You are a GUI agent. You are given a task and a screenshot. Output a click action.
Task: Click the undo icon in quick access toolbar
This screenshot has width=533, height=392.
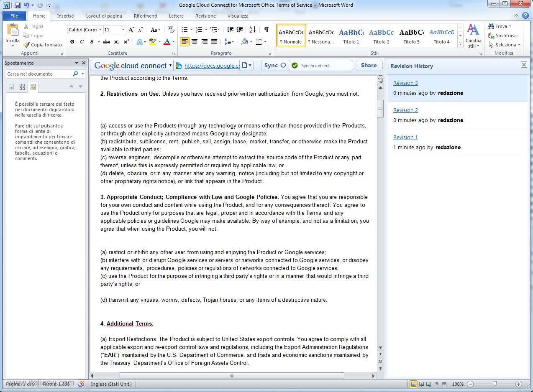click(26, 5)
